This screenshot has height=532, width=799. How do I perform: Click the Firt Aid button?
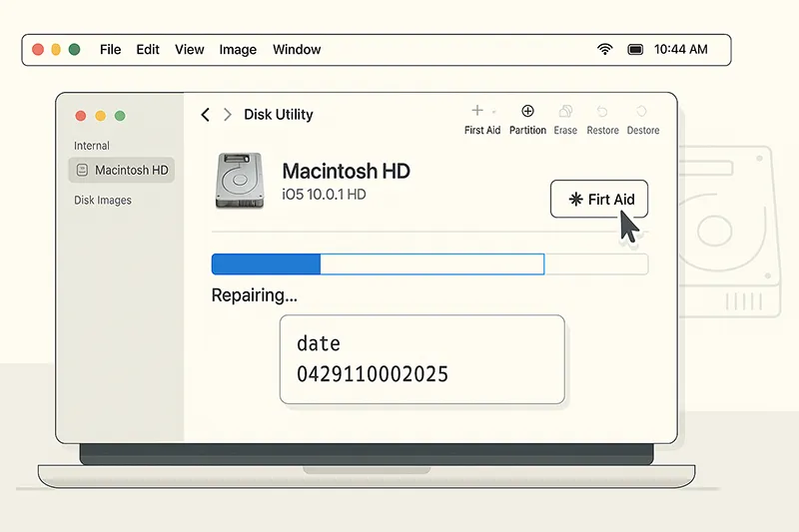tap(598, 199)
